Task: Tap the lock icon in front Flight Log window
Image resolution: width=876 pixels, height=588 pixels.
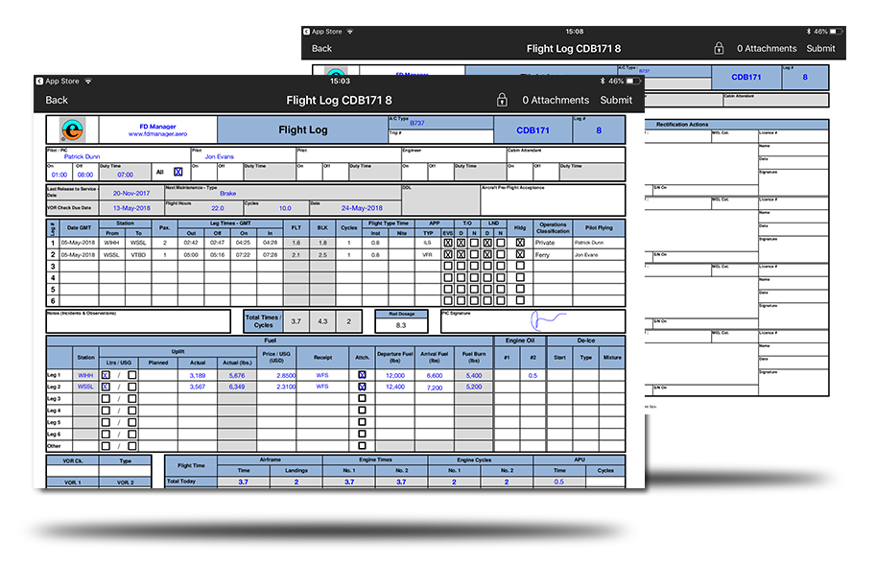Action: 502,100
